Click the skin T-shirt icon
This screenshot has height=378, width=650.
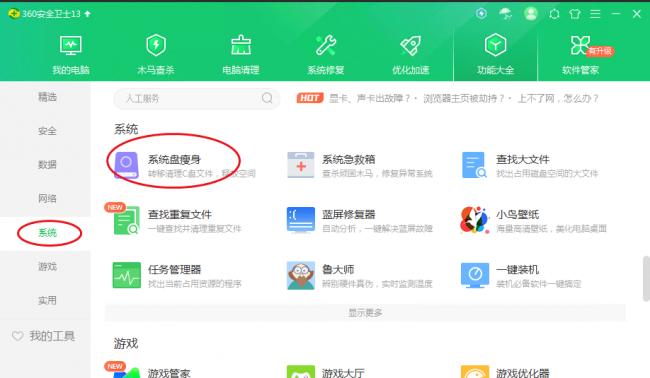coord(575,14)
